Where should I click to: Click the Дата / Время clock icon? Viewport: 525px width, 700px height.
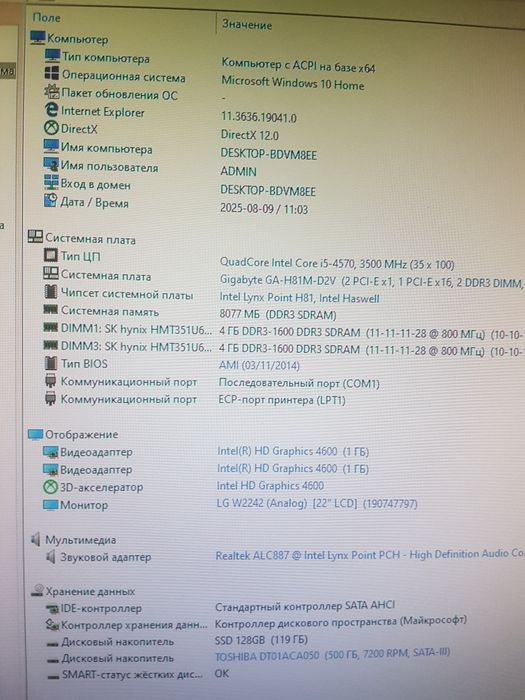50,200
